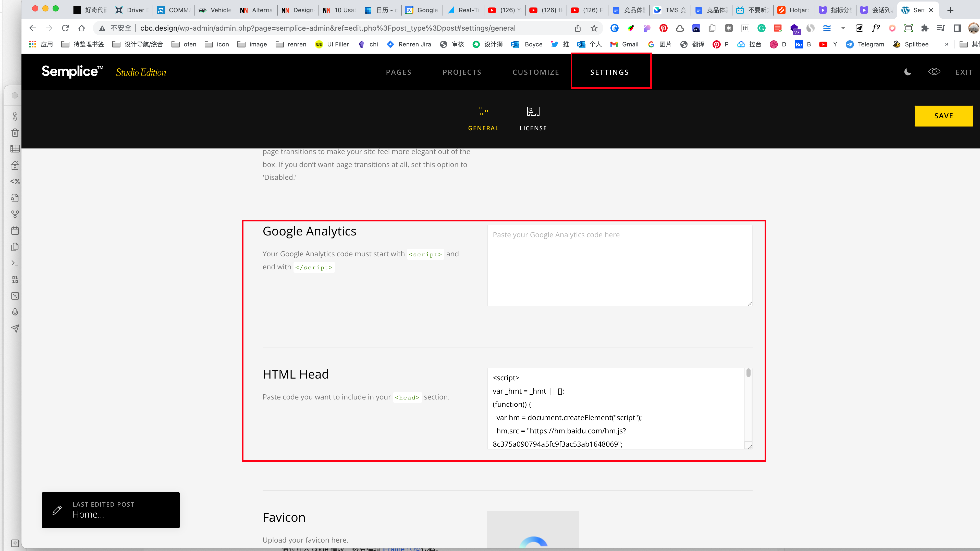Switch to the 10 Usa browser tab
This screenshot has width=980, height=551.
coord(339,10)
